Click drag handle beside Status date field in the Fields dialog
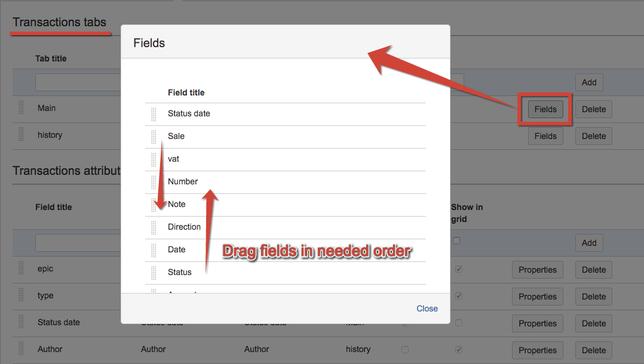Screen dimensions: 644x364 (x=154, y=114)
